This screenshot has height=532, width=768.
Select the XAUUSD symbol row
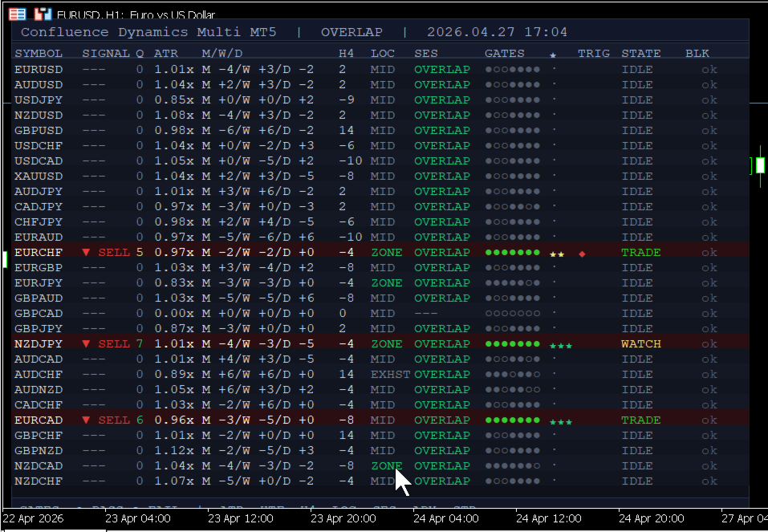point(380,177)
